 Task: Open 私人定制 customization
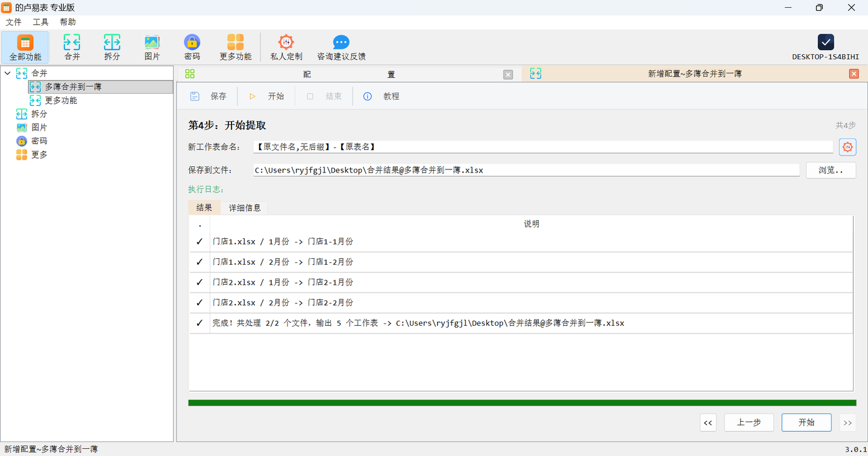click(286, 47)
